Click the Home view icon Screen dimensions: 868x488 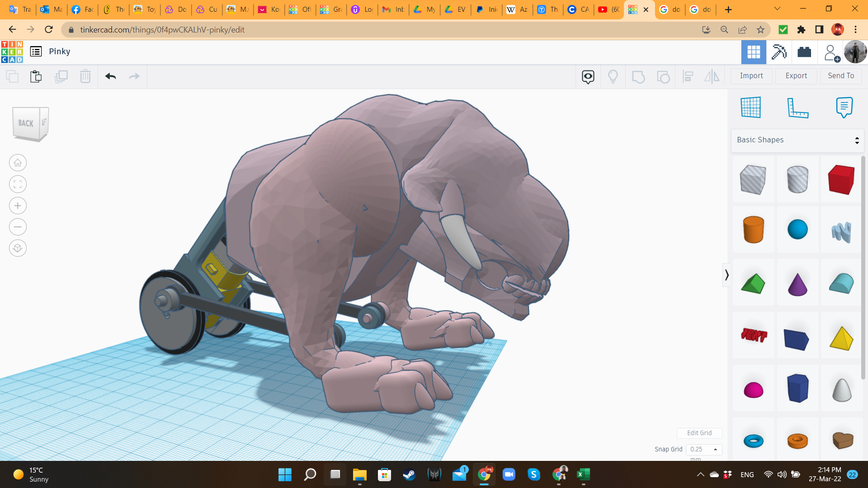tap(18, 163)
